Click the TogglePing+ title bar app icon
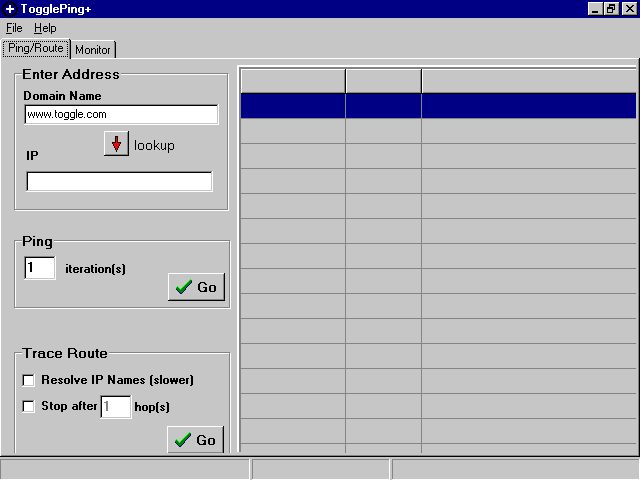The image size is (640, 480). pyautogui.click(x=9, y=8)
